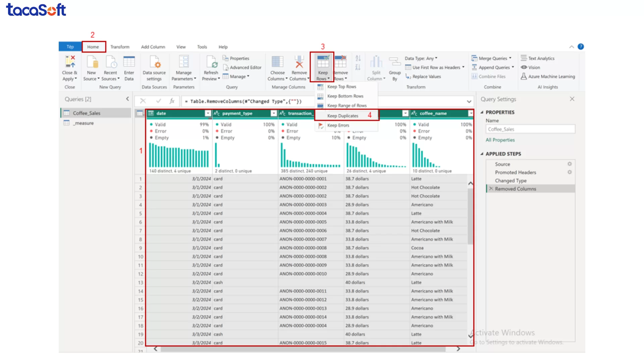Switch to the Transform ribbon tab
The image size is (644, 362).
click(x=120, y=47)
